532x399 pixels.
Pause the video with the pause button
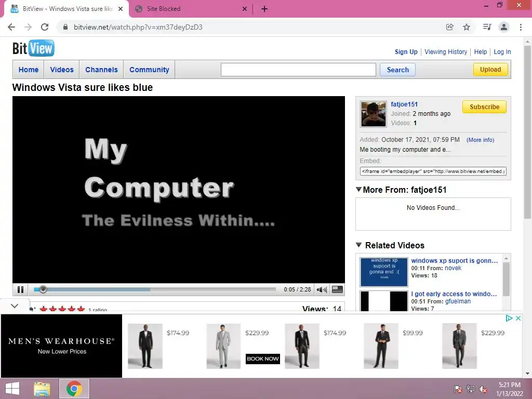20,289
